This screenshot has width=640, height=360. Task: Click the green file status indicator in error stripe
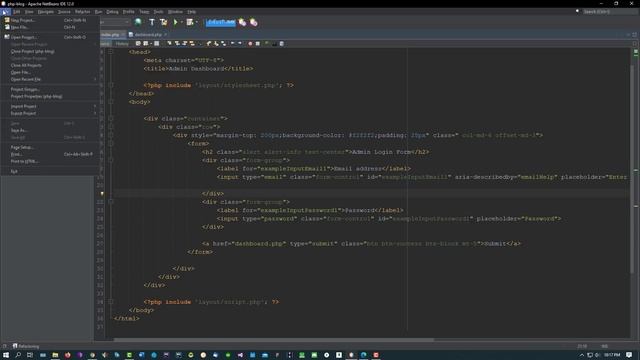point(636,52)
